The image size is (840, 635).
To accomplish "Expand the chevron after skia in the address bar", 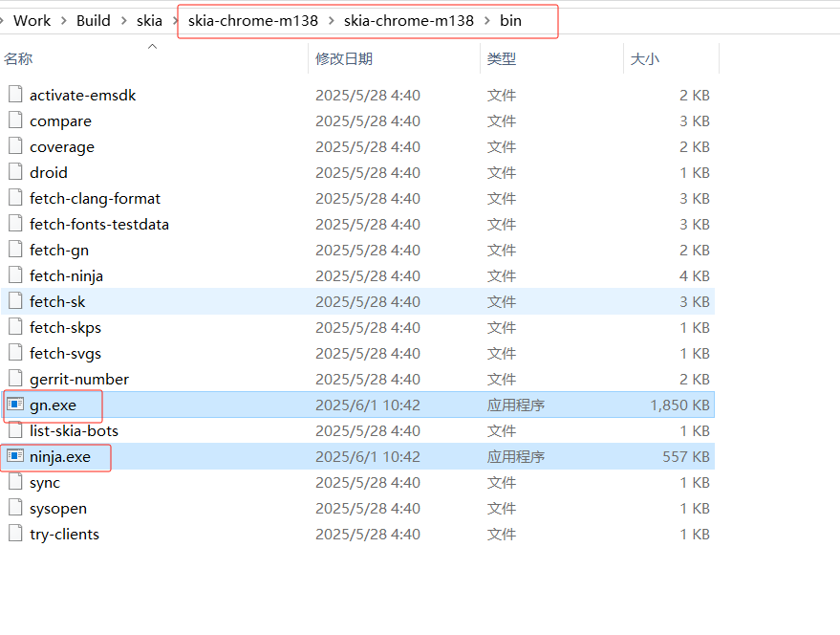I will (x=175, y=21).
